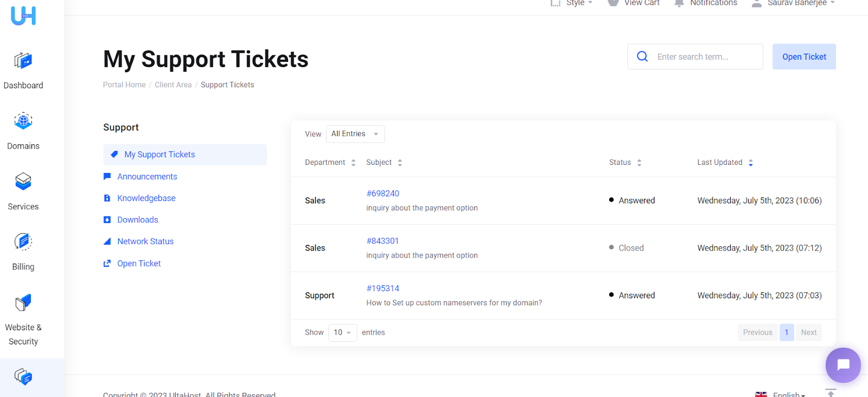Sort tickets by Last Updated column
This screenshot has width=868, height=397.
pyautogui.click(x=725, y=162)
